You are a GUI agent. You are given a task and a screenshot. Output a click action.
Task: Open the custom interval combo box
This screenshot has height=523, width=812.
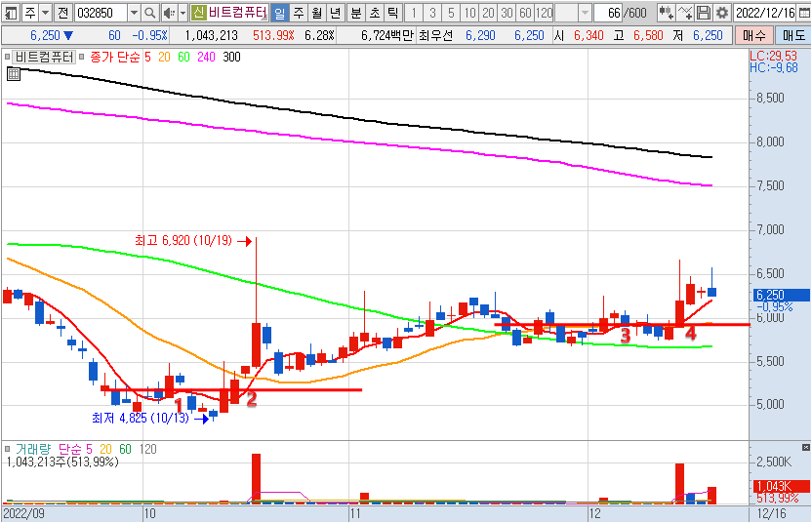572,13
